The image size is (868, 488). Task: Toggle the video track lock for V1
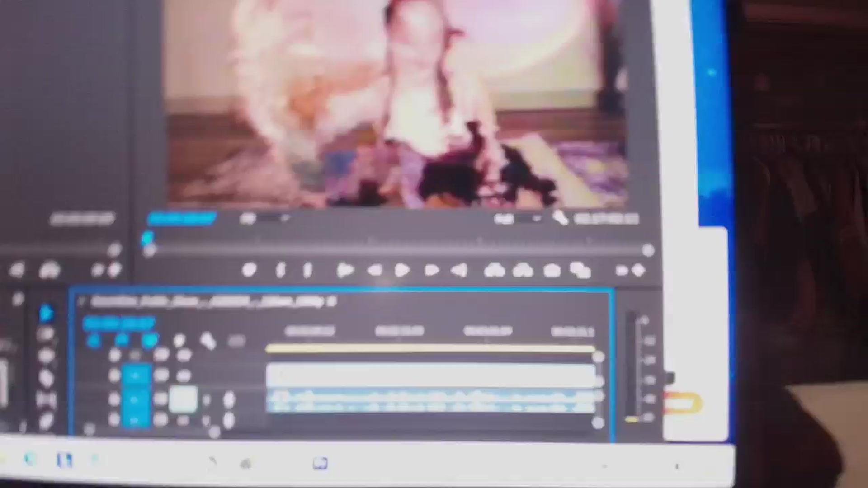[114, 375]
